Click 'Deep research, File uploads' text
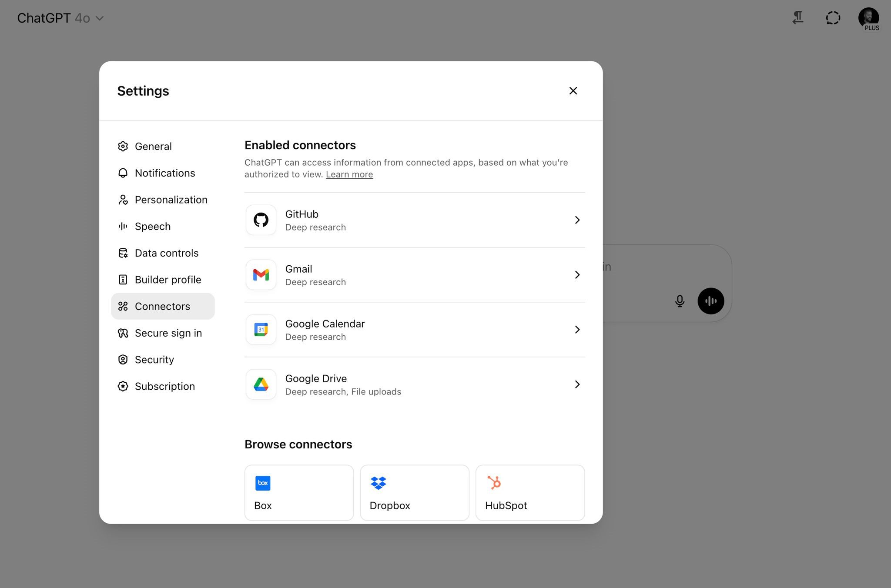The height and width of the screenshot is (588, 891). [x=343, y=392]
